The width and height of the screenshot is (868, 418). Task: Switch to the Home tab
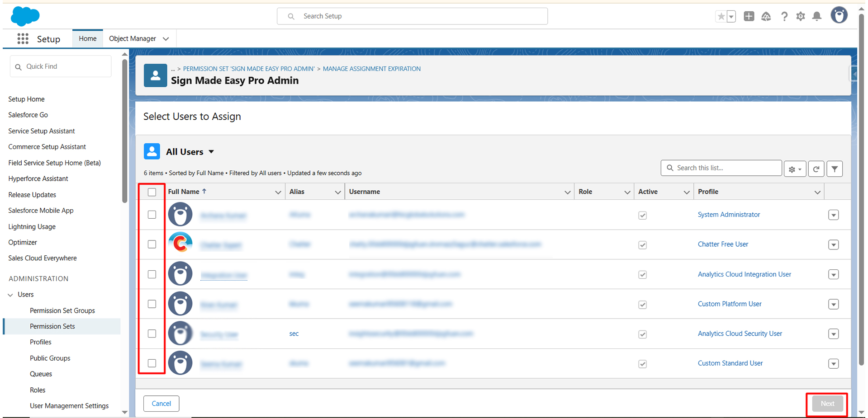tap(87, 38)
